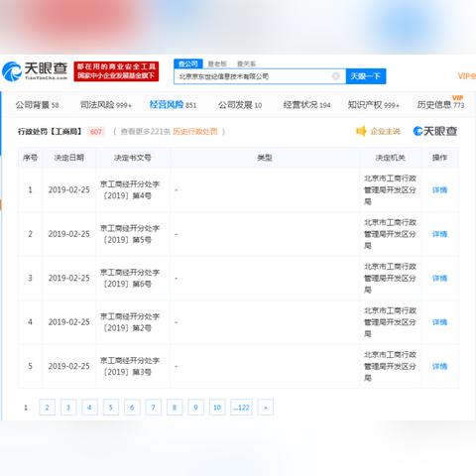
Task: Open 详情 for row 4 第2号
Action: (x=439, y=322)
